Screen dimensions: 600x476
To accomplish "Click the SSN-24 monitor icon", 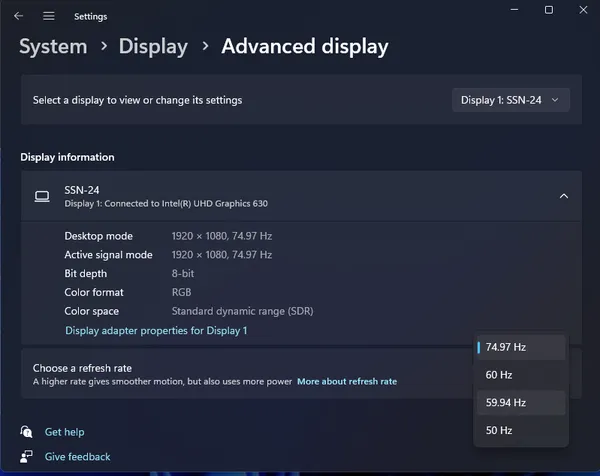I will [x=42, y=196].
